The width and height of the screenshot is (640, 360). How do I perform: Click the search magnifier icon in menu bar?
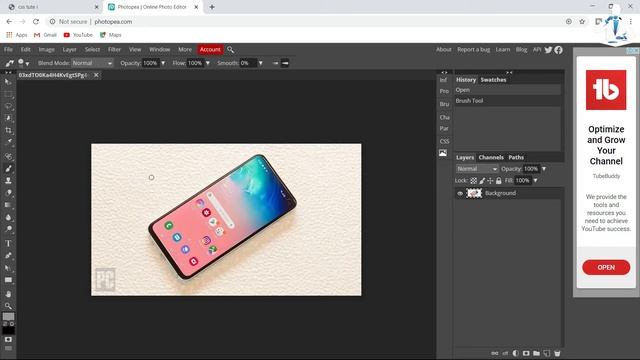point(230,50)
